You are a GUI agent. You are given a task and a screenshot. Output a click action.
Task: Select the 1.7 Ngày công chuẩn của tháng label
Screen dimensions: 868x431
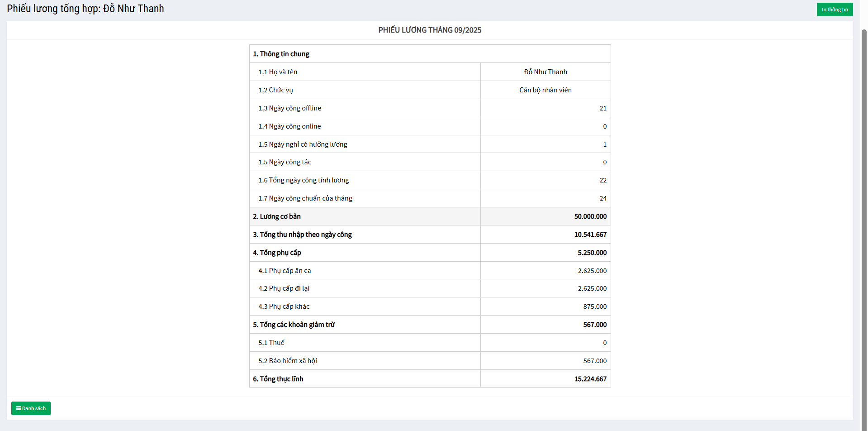pos(305,198)
